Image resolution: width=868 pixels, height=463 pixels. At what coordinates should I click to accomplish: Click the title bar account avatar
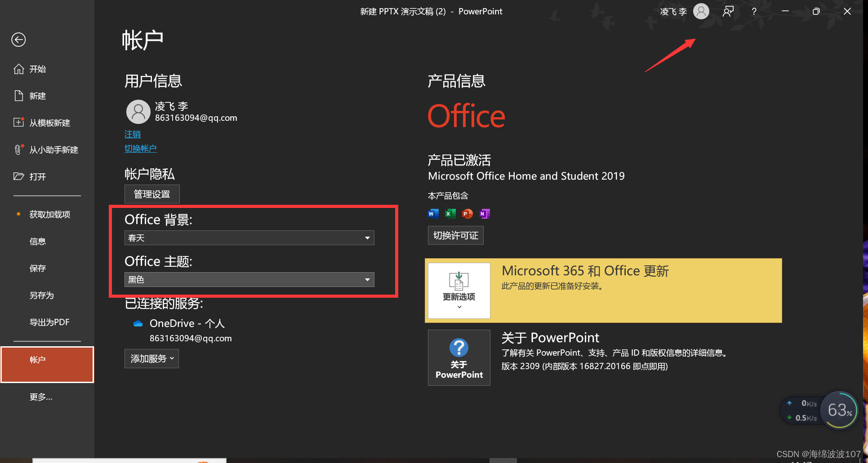[x=701, y=11]
